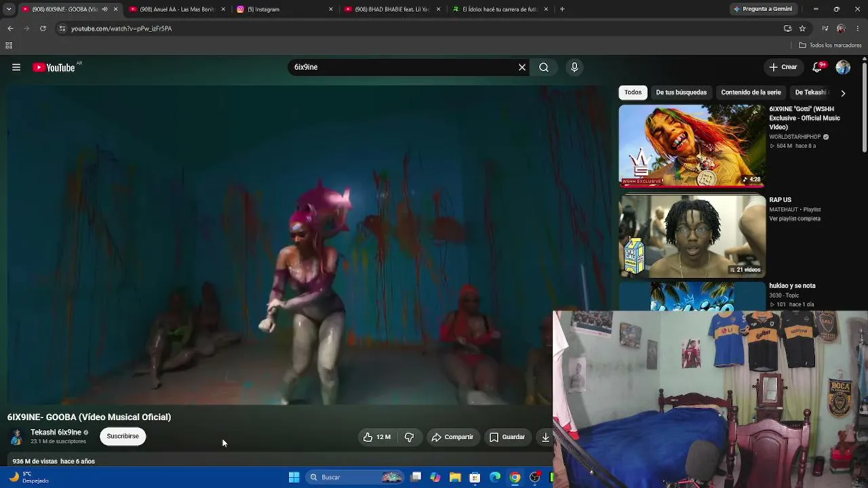The image size is (868, 488).
Task: Like the GOOBA video
Action: click(x=376, y=437)
